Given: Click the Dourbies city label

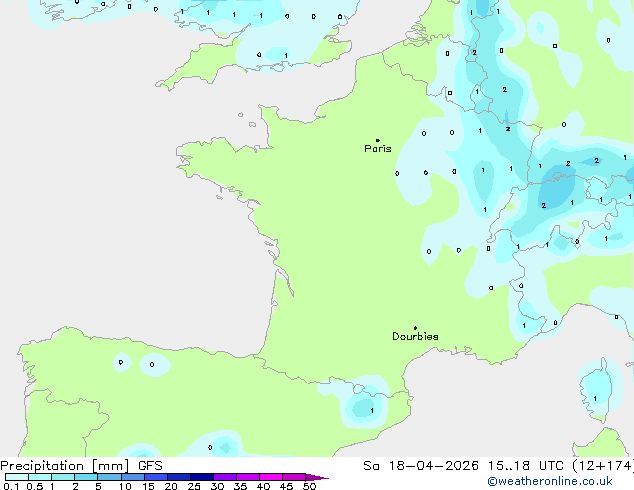Looking at the screenshot, I should pos(415,336).
